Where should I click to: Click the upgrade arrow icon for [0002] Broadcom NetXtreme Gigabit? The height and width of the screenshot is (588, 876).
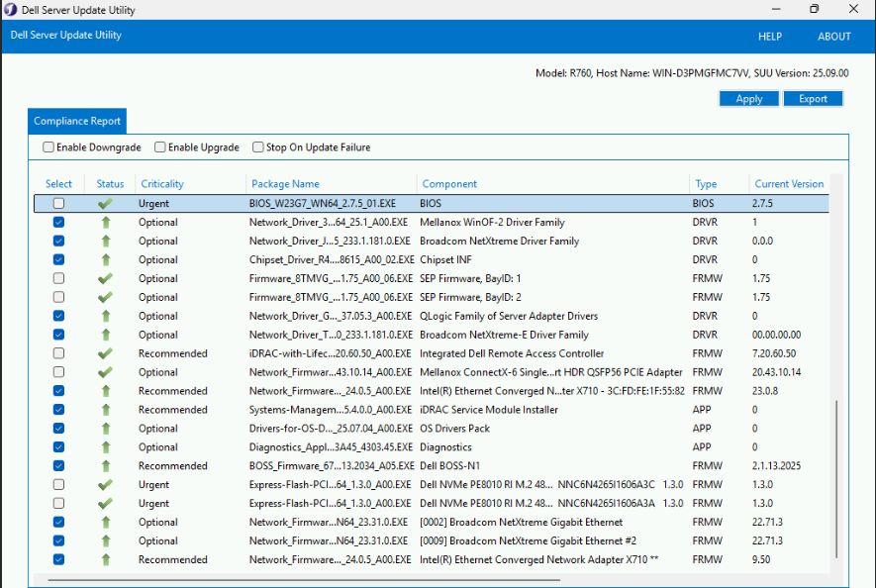click(106, 522)
